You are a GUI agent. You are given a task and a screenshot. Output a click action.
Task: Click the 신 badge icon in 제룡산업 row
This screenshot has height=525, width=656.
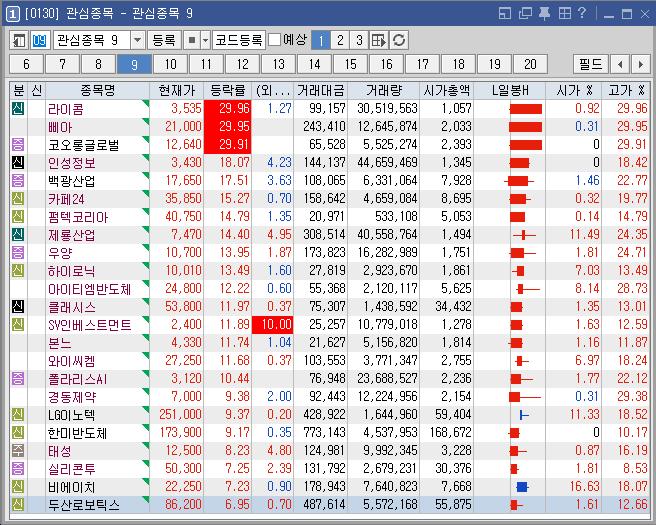coord(18,235)
